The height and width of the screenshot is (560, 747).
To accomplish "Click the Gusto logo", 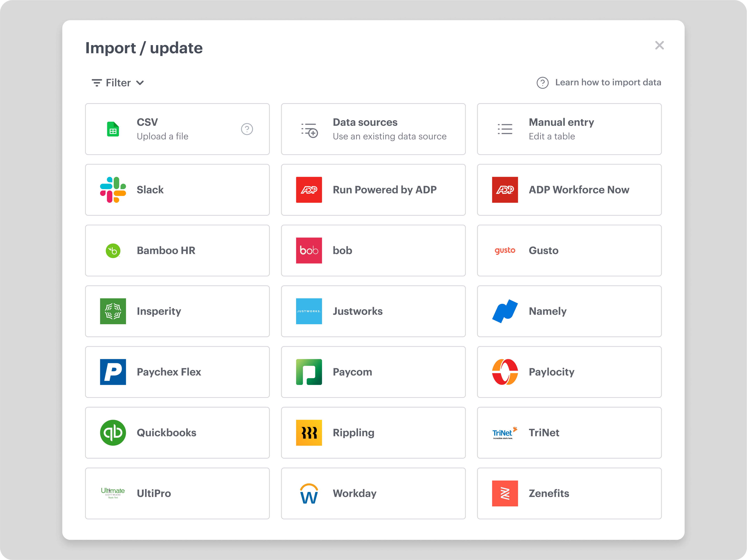I will pos(505,251).
